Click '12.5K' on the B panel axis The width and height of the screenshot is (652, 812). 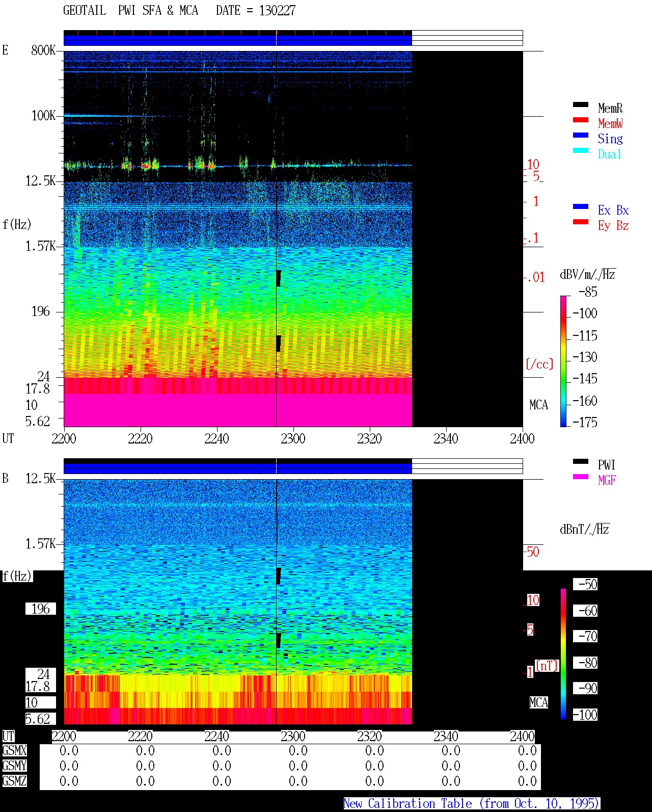(41, 479)
